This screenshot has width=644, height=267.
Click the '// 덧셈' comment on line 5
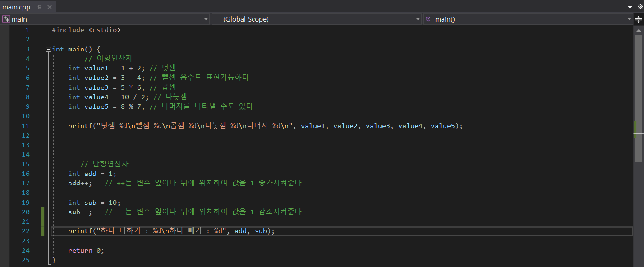(x=162, y=68)
